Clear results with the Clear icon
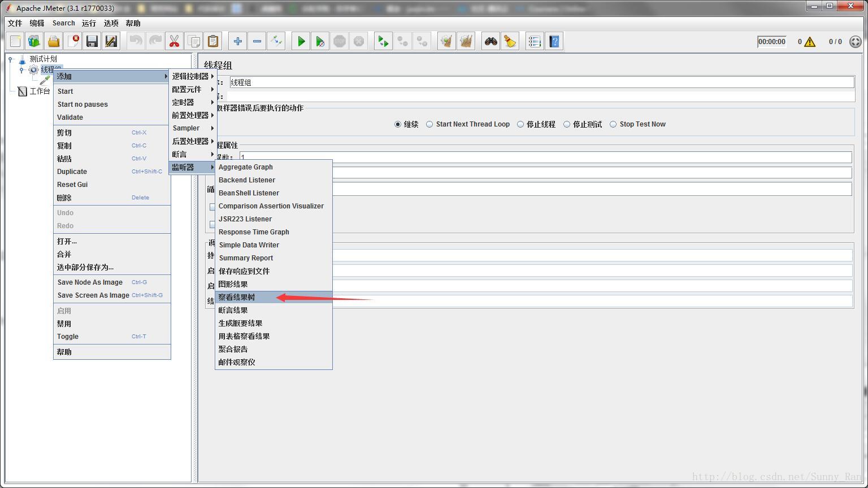 pos(447,41)
